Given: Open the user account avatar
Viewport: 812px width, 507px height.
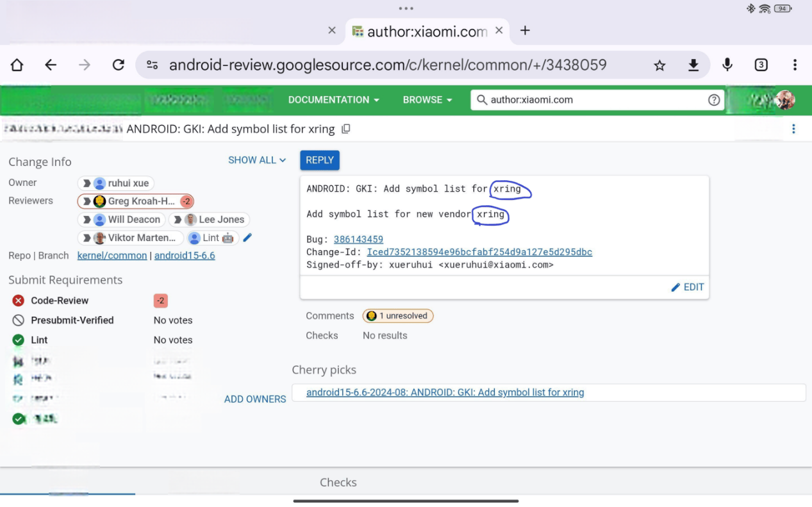Looking at the screenshot, I should coord(785,100).
